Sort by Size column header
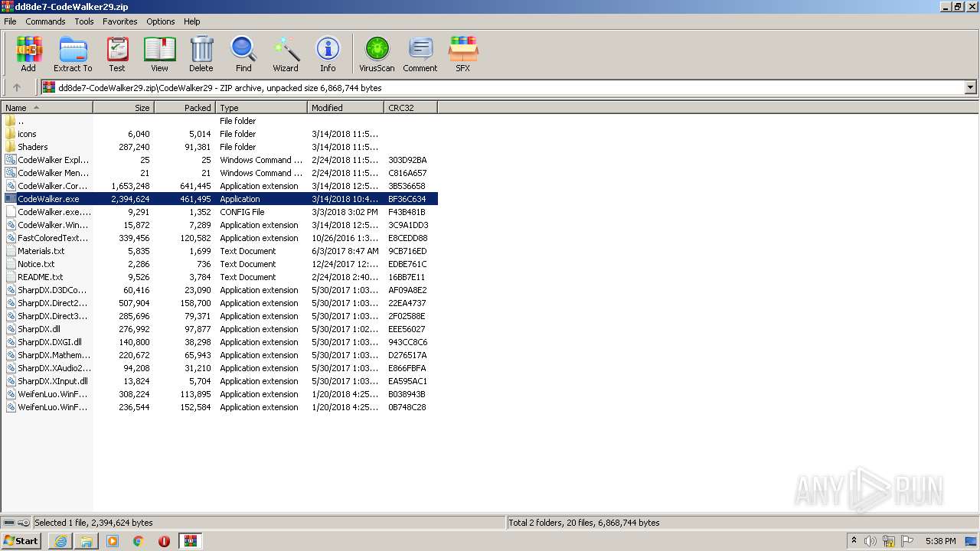Image resolution: width=980 pixels, height=551 pixels. [x=123, y=108]
